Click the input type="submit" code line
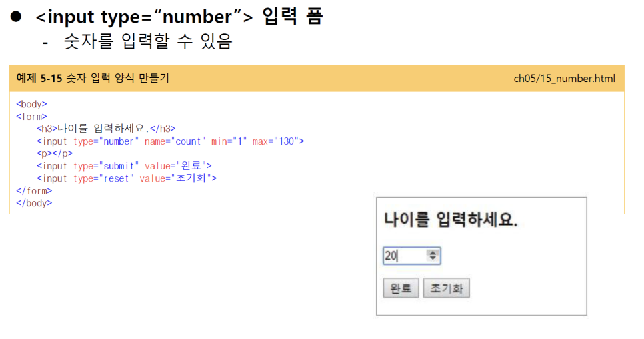The image size is (644, 339). tap(124, 166)
